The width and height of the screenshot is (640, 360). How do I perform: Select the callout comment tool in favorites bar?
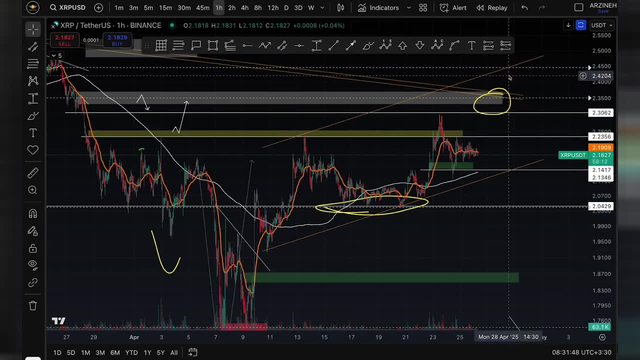pyautogui.click(x=196, y=46)
